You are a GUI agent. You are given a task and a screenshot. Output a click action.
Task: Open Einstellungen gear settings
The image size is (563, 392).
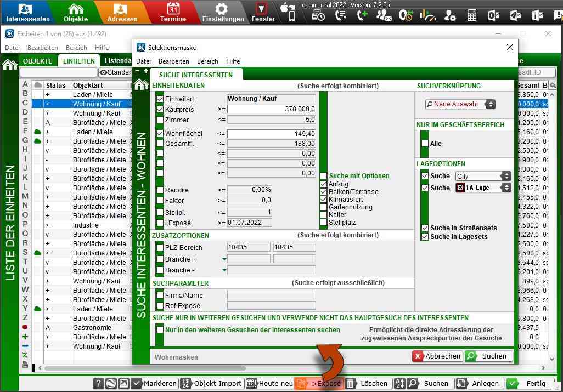[x=222, y=12]
